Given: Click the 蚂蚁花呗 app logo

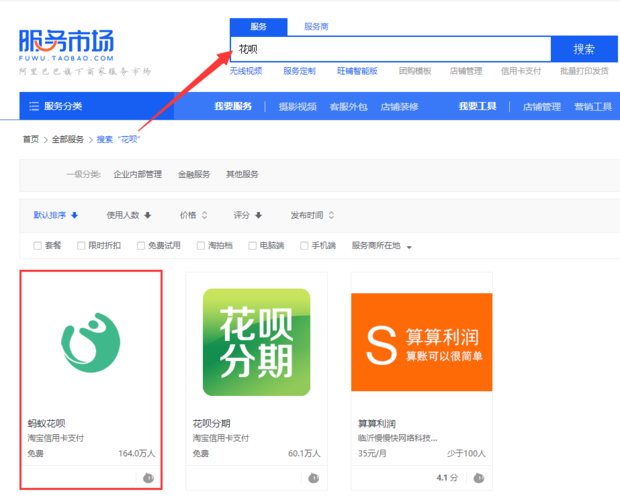Looking at the screenshot, I should point(91,342).
